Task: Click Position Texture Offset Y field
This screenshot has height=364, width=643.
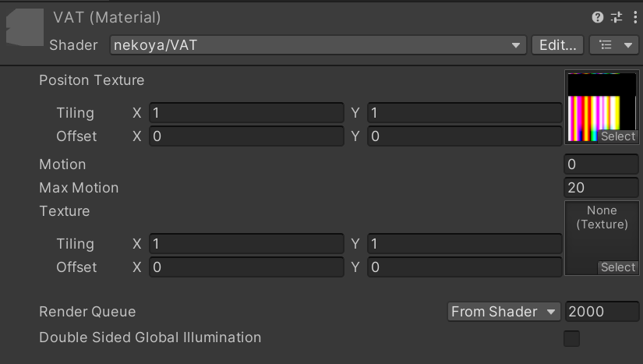Action: (x=464, y=136)
